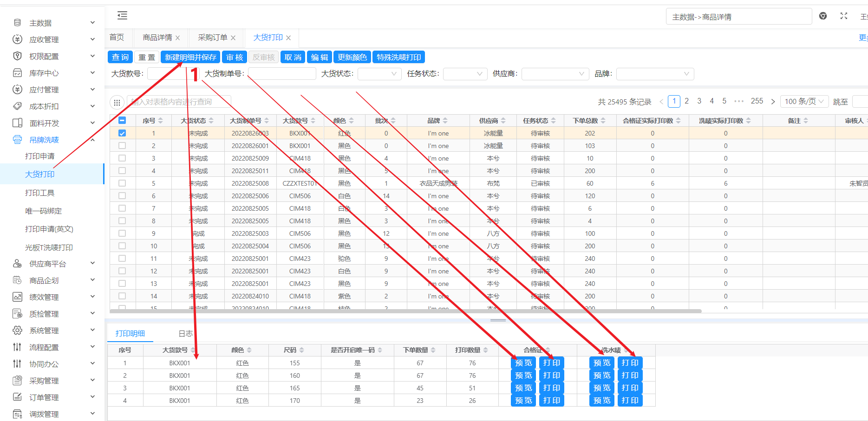The width and height of the screenshot is (868, 421).
Task: Sort by the 下单总数 column sort icon
Action: tap(603, 121)
